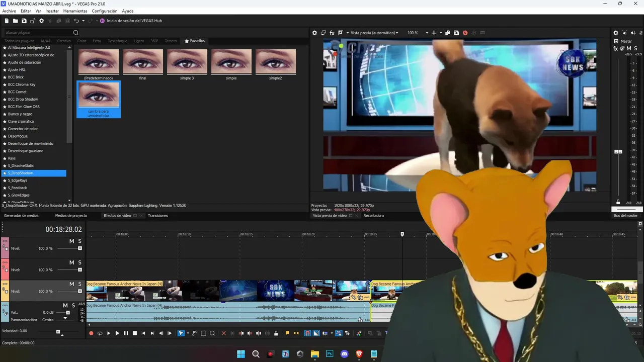Select the normal edit tool arrow
The image size is (644, 362).
click(181, 333)
